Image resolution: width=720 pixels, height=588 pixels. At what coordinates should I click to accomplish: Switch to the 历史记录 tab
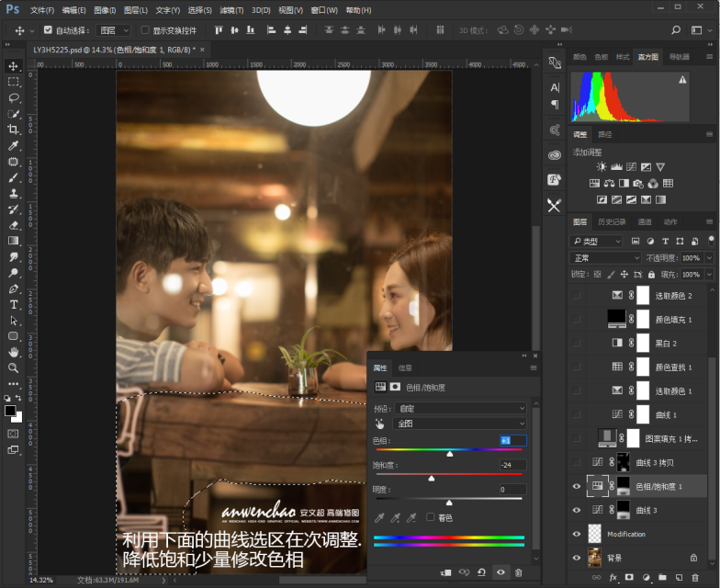(x=612, y=222)
